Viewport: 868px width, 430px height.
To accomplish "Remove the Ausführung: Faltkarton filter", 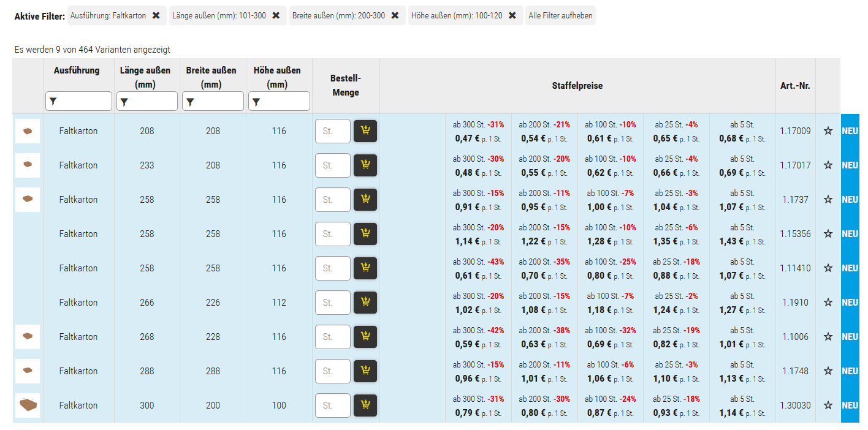I will [x=156, y=15].
